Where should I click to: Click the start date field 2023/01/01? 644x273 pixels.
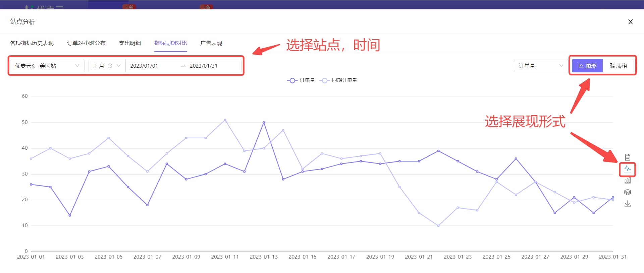click(144, 66)
